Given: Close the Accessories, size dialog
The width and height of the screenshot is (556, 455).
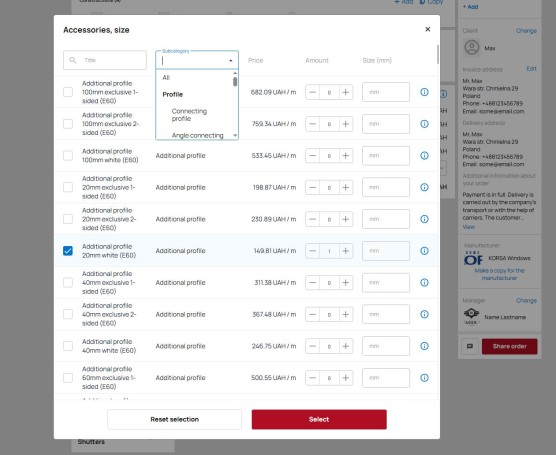Looking at the screenshot, I should 428,29.
